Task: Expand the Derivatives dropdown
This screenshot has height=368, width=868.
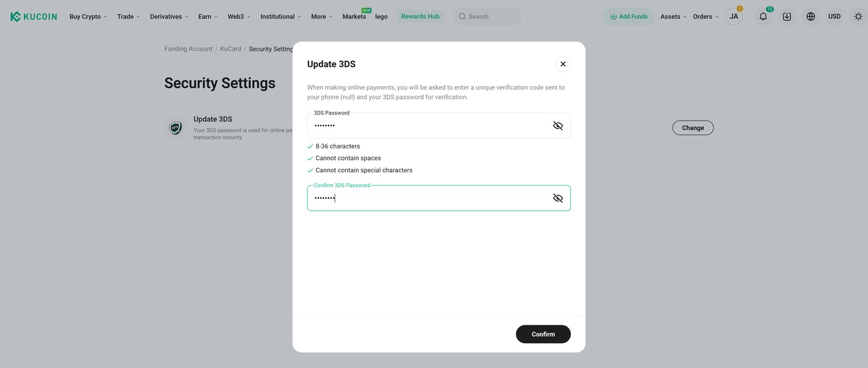Action: pos(170,16)
